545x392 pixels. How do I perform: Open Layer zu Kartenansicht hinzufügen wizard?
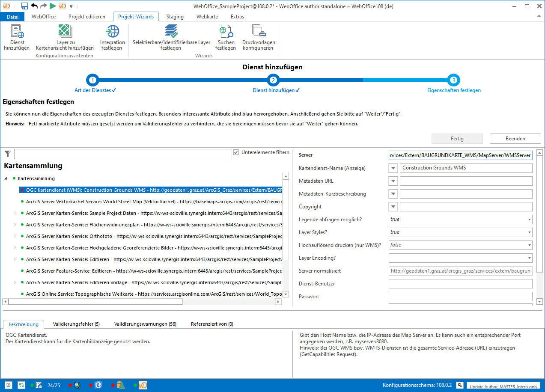65,32
